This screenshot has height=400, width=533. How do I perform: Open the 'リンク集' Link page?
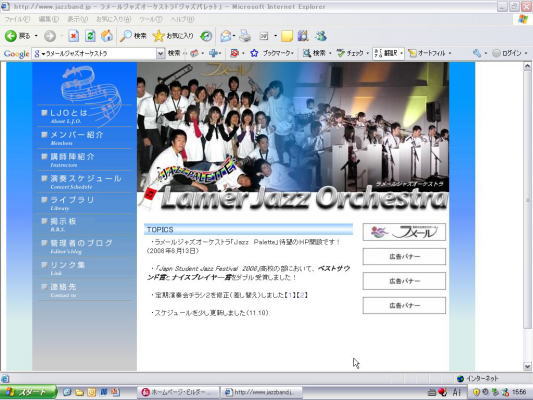click(64, 268)
